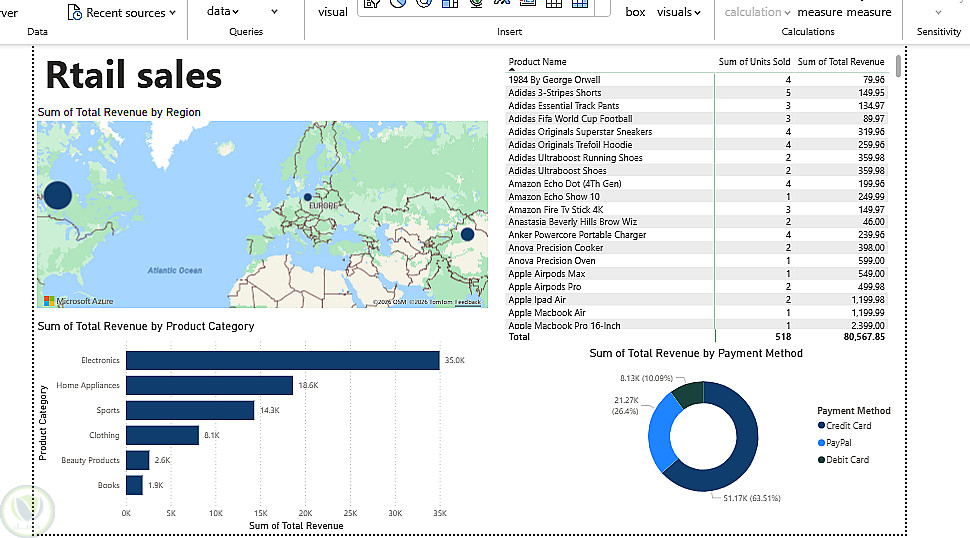
Task: Select the Debit Card donut segment
Action: coord(690,393)
